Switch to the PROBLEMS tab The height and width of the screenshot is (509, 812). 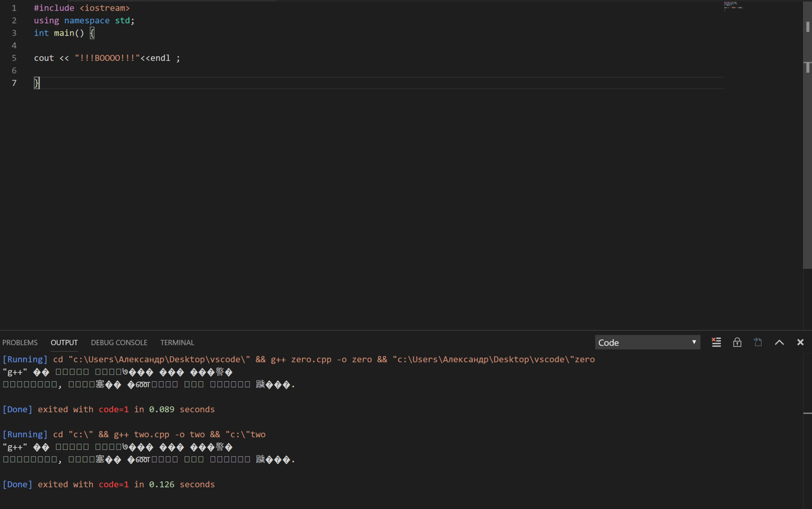(20, 342)
